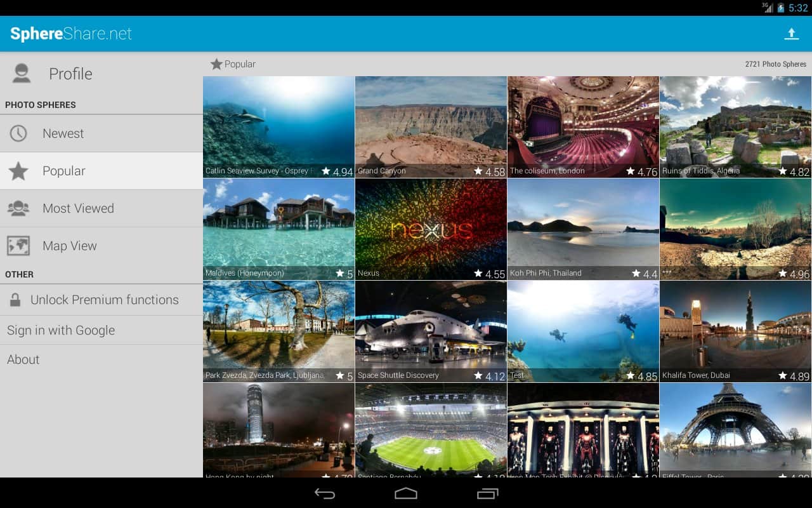The image size is (812, 508).
Task: Open the Android recent apps icon
Action: (x=487, y=493)
